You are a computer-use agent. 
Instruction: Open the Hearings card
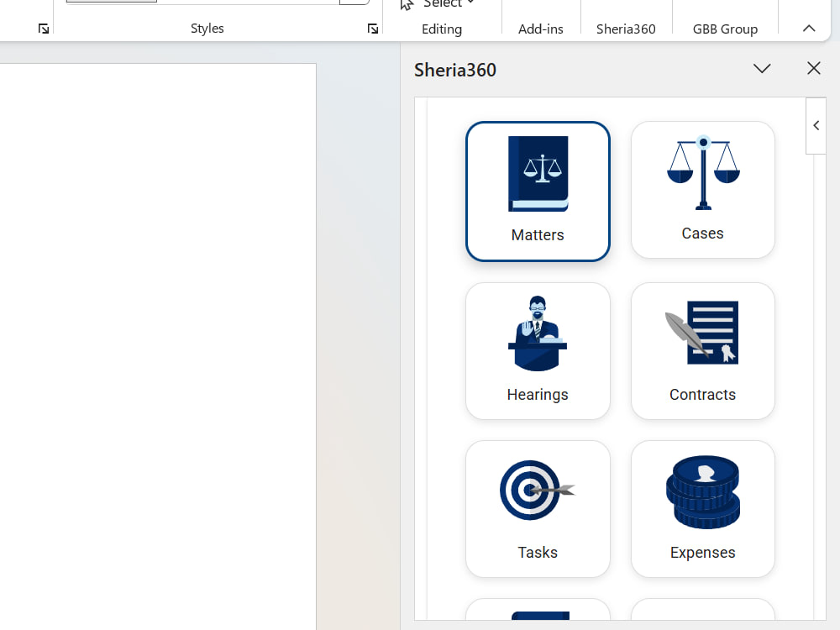538,351
